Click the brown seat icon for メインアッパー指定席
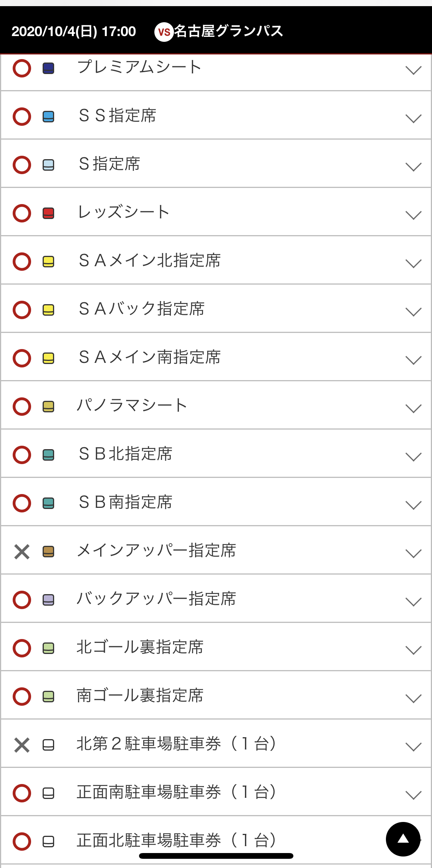Screen dimensions: 432x868 pos(48,552)
